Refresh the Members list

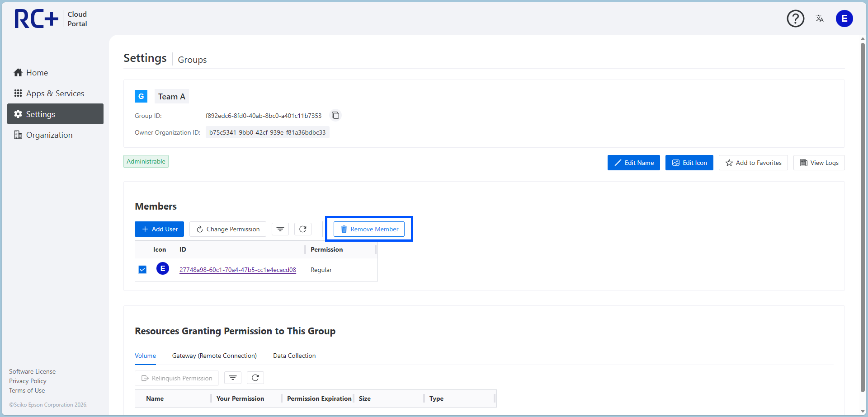tap(303, 229)
